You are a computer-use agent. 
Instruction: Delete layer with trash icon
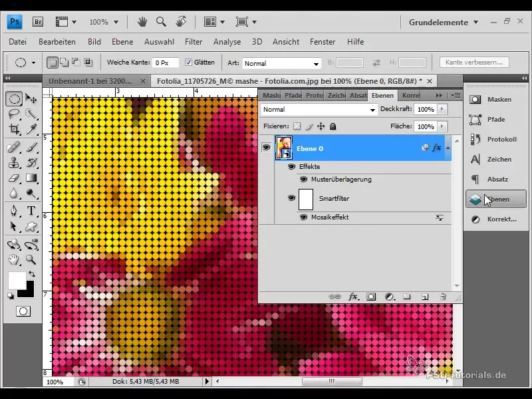[x=443, y=297]
